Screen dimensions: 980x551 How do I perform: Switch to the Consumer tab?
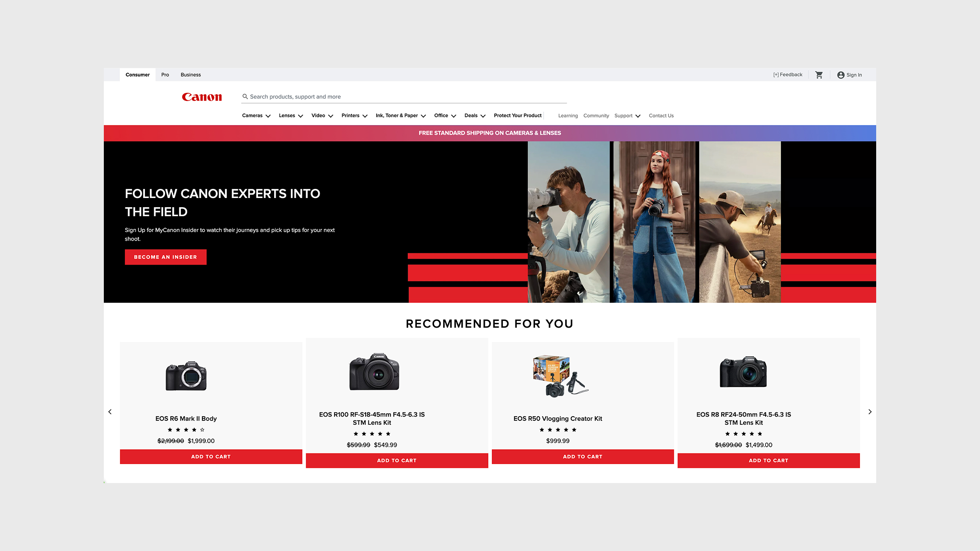tap(137, 75)
